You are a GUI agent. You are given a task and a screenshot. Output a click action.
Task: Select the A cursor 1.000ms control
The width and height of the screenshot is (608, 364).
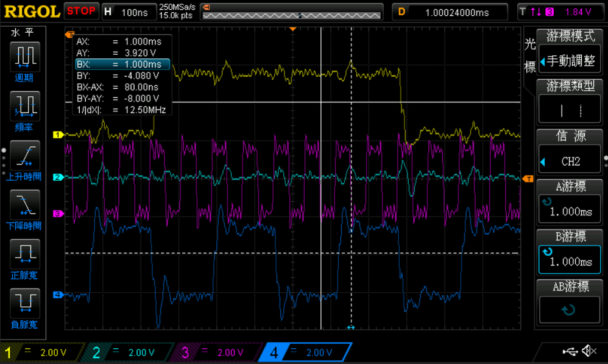tap(570, 209)
